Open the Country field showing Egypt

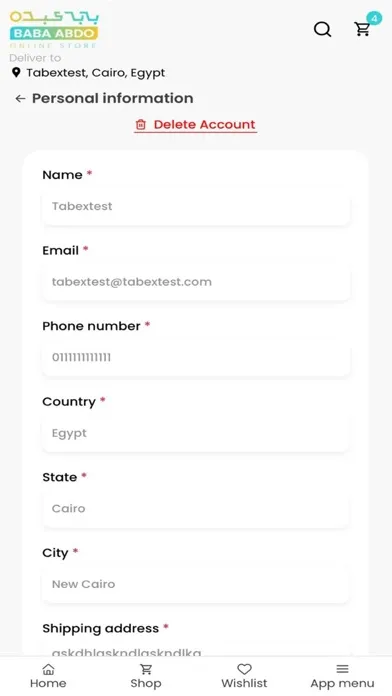pyautogui.click(x=196, y=433)
